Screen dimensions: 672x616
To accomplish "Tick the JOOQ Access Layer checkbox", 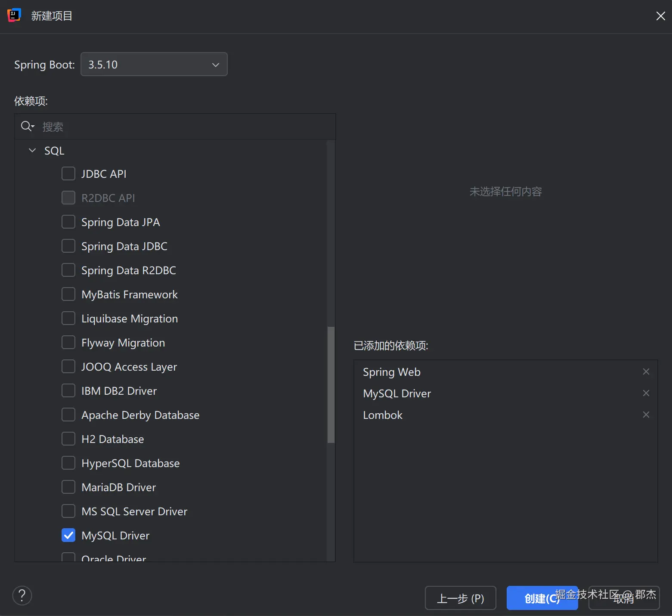I will [x=68, y=366].
